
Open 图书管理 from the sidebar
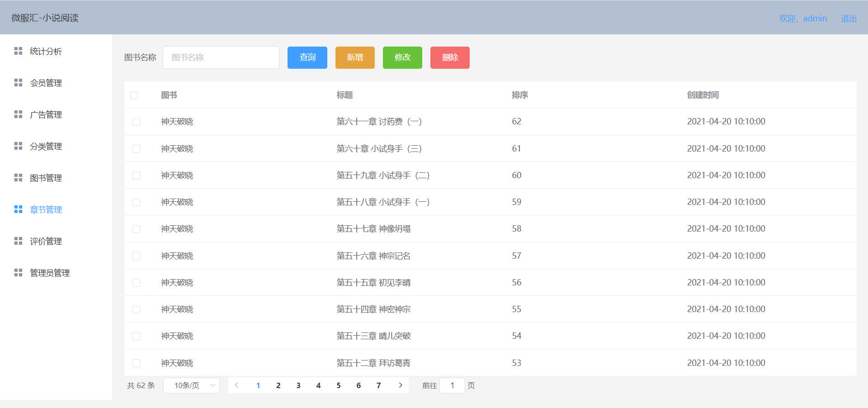click(x=46, y=177)
